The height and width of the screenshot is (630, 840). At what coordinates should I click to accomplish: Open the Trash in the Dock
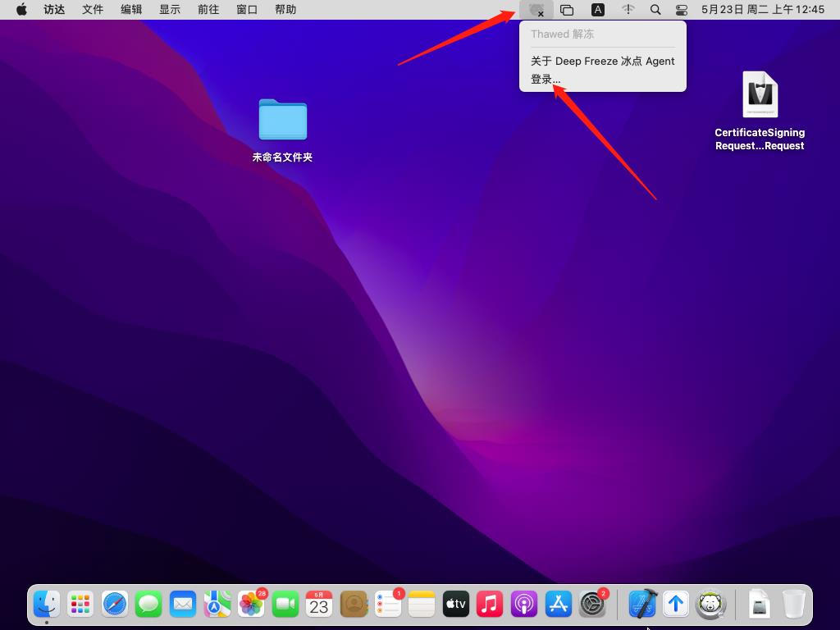(793, 605)
